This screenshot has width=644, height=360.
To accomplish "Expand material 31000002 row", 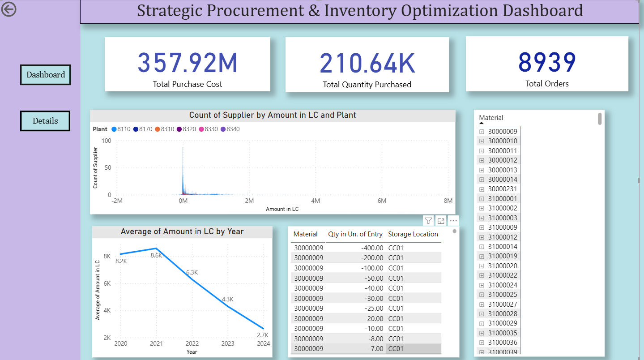I will tap(482, 208).
